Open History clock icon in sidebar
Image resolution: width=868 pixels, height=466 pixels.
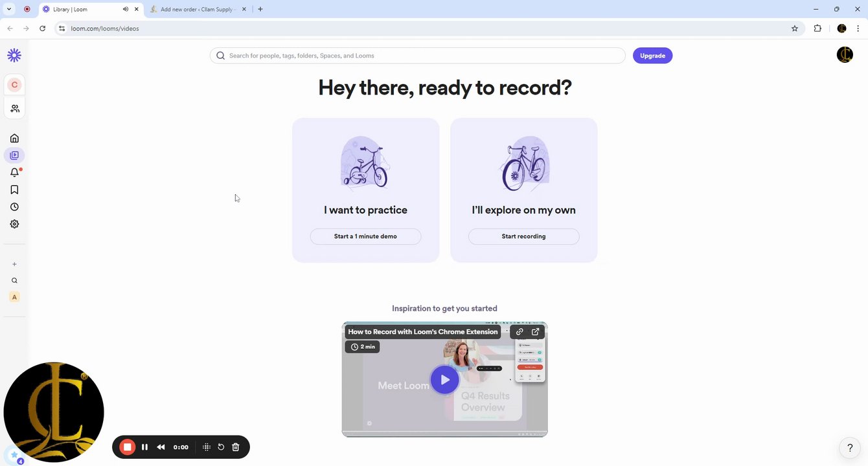coord(14,207)
